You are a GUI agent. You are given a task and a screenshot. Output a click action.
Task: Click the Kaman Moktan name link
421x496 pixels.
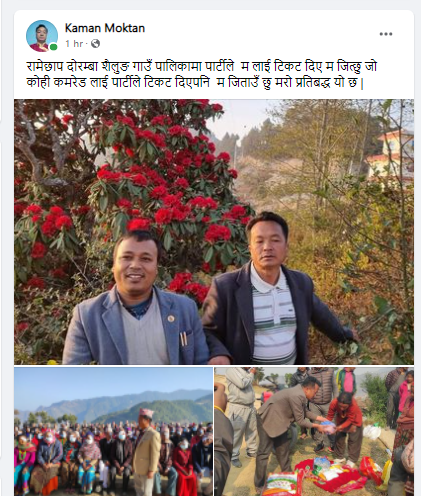[x=105, y=28]
